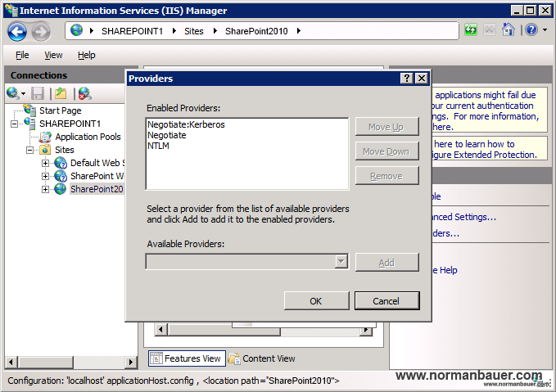
Task: Click the Add provider button
Action: [386, 263]
